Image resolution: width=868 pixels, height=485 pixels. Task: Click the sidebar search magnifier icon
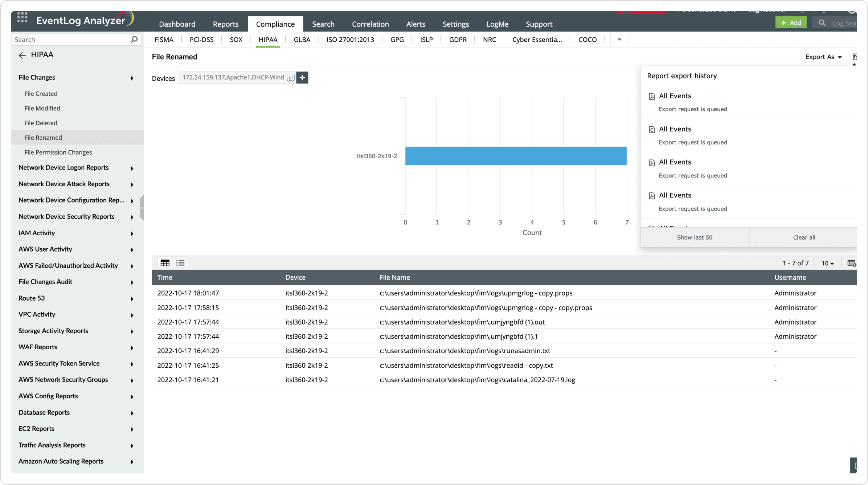[x=134, y=40]
